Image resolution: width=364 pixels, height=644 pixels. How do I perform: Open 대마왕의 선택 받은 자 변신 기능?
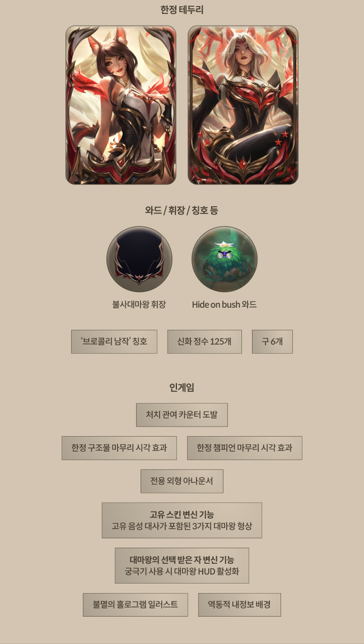[182, 565]
